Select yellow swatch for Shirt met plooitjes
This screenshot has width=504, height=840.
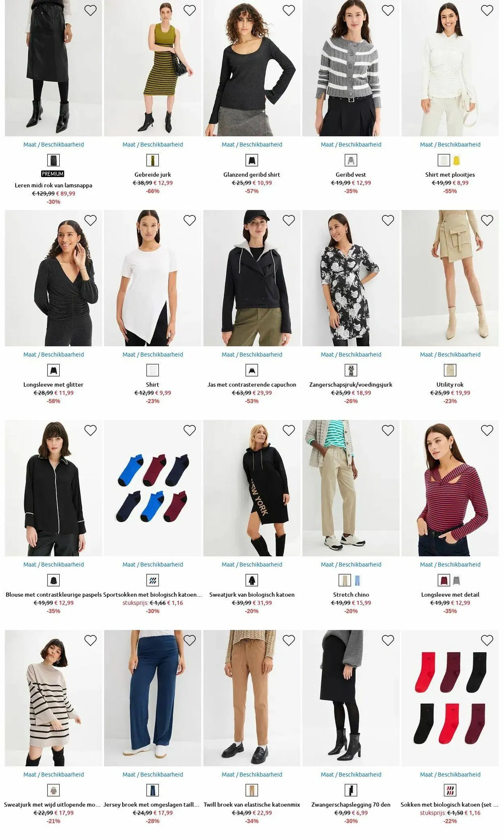pyautogui.click(x=456, y=161)
